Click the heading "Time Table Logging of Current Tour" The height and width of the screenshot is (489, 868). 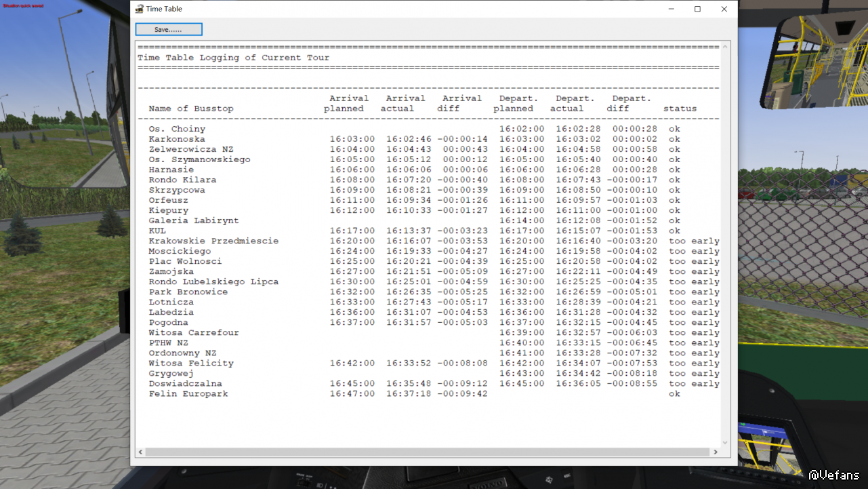(x=234, y=58)
